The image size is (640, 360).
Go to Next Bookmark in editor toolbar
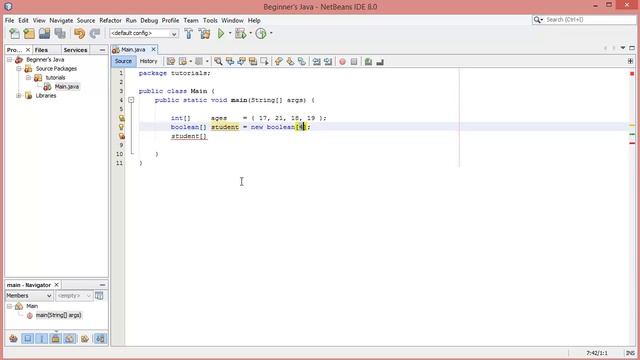290,62
